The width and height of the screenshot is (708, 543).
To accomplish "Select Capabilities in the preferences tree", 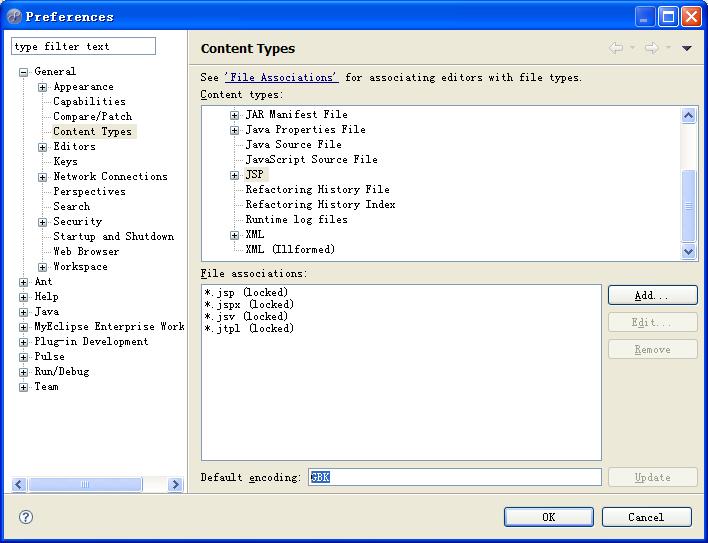I will coord(89,102).
